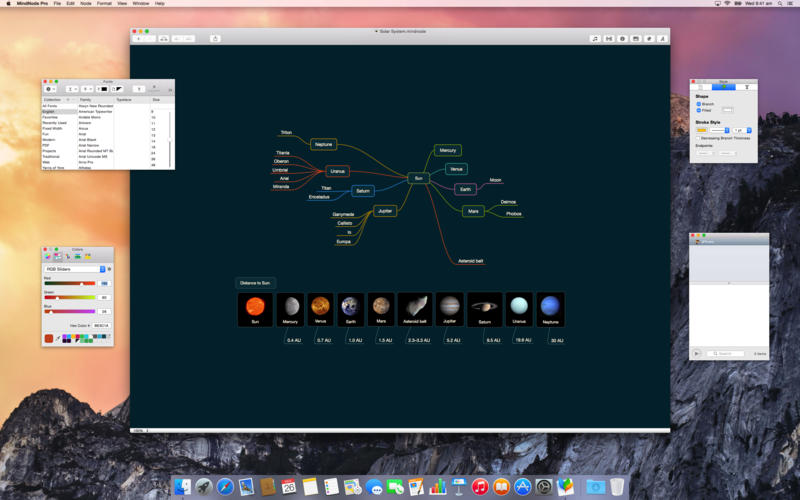The height and width of the screenshot is (500, 800).
Task: Select the Sun node in the mind map
Action: 418,178
